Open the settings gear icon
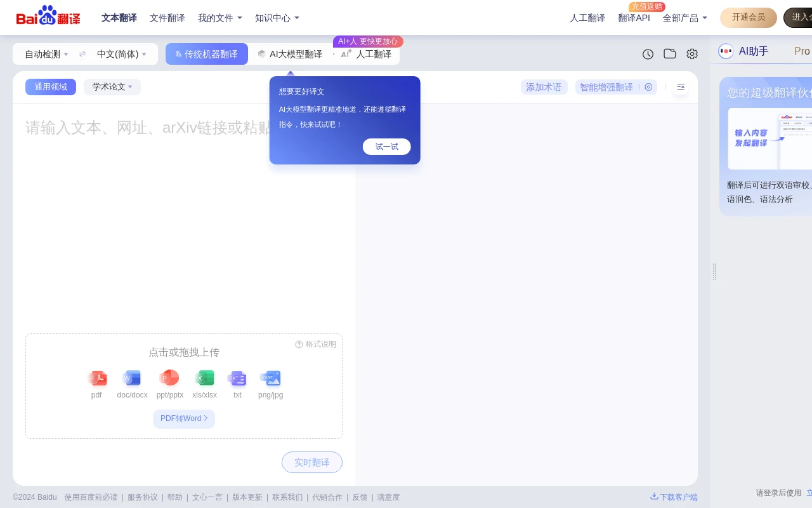This screenshot has height=508, width=812. tap(692, 54)
